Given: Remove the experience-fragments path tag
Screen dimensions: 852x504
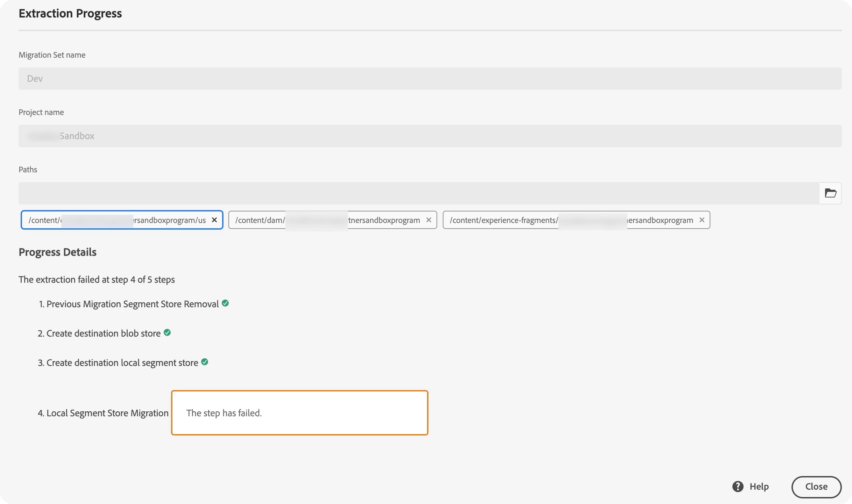Looking at the screenshot, I should (x=702, y=220).
